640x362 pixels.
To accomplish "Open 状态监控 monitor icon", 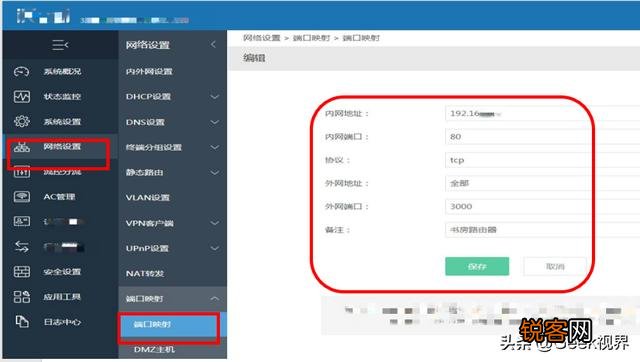I will (22, 96).
